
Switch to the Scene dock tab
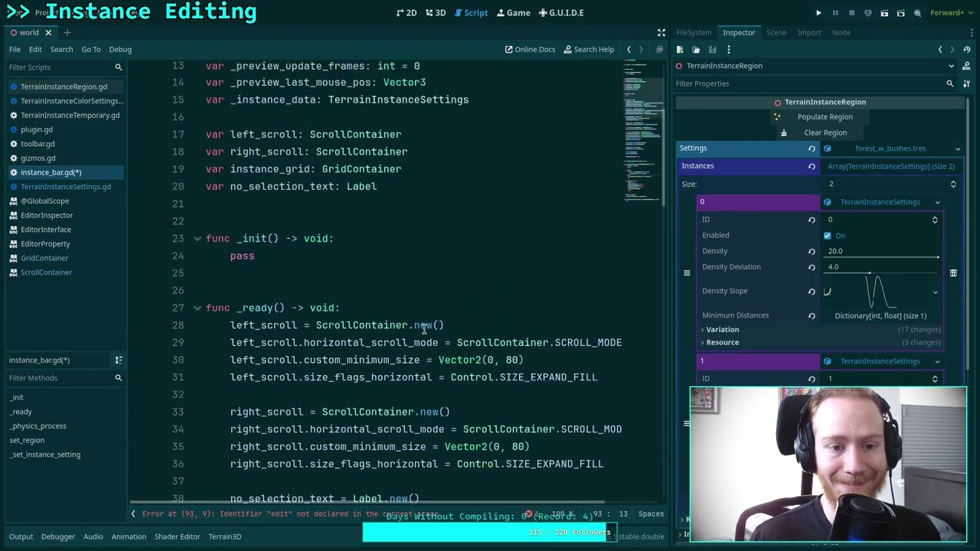click(x=776, y=33)
